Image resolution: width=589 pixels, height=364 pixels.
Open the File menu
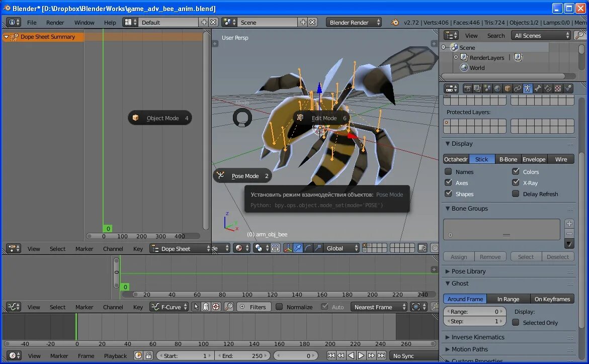pyautogui.click(x=32, y=22)
